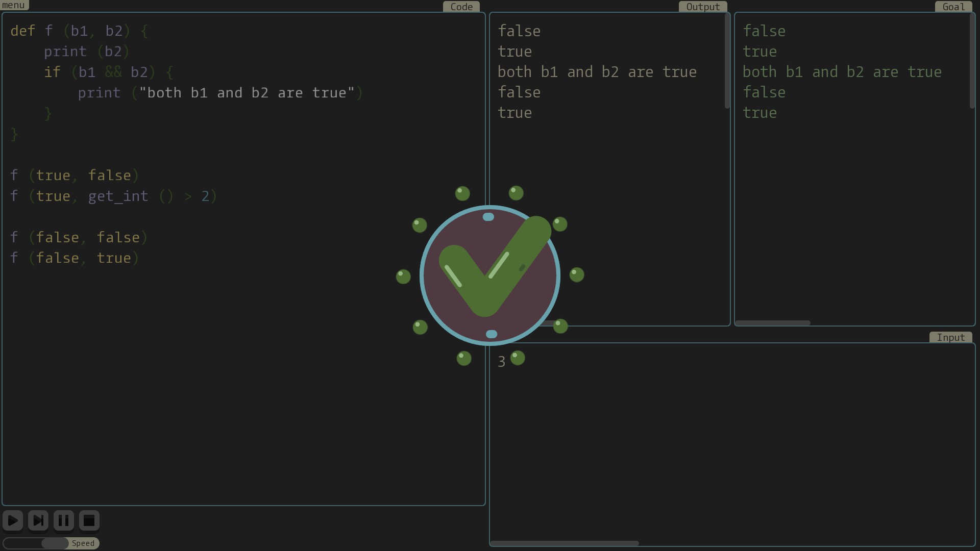The width and height of the screenshot is (980, 551).
Task: Click the Input panel horizontal scrollbar
Action: [564, 543]
